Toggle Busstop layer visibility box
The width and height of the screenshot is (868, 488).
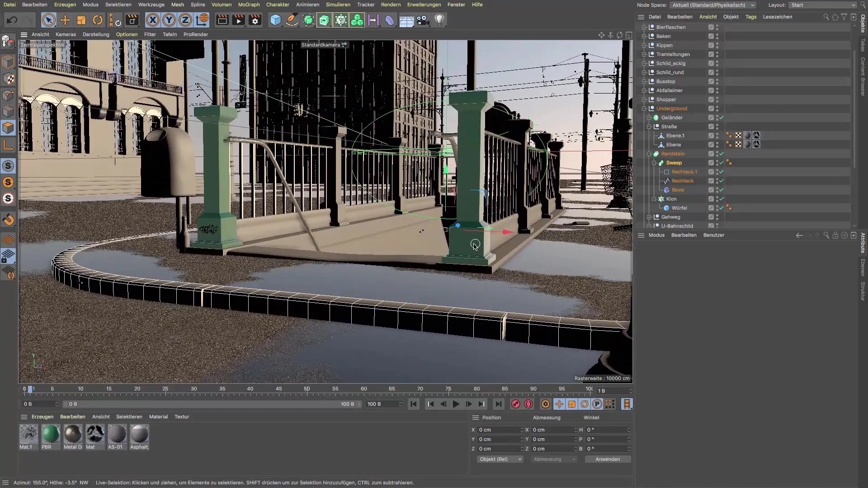click(711, 81)
